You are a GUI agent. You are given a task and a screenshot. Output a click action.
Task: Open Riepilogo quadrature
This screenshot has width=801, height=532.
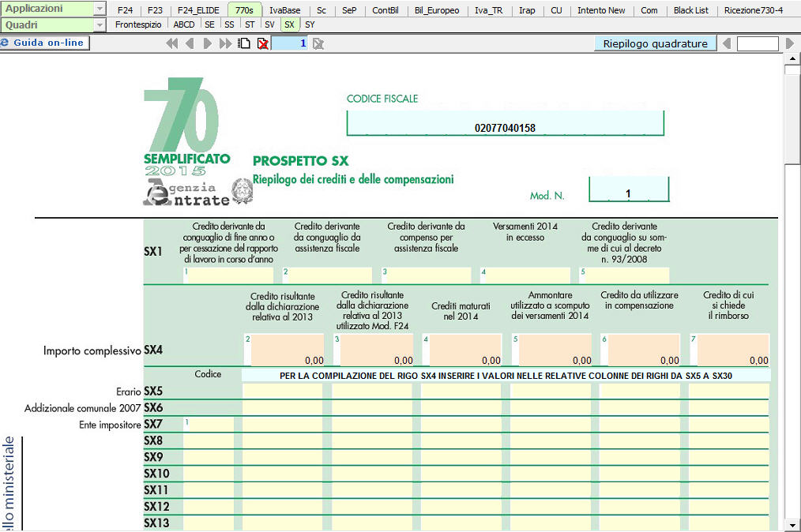tap(656, 44)
